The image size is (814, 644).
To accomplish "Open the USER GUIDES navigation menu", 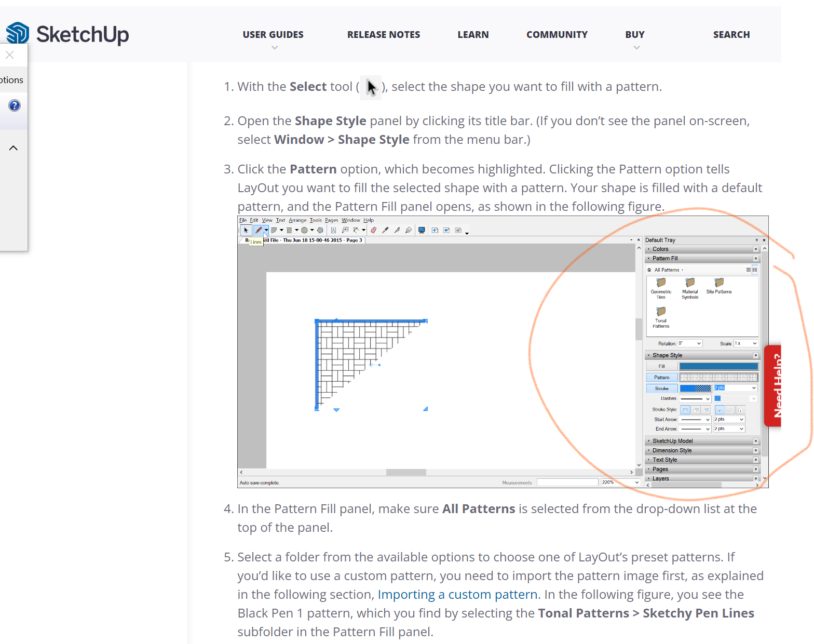I will tap(273, 35).
